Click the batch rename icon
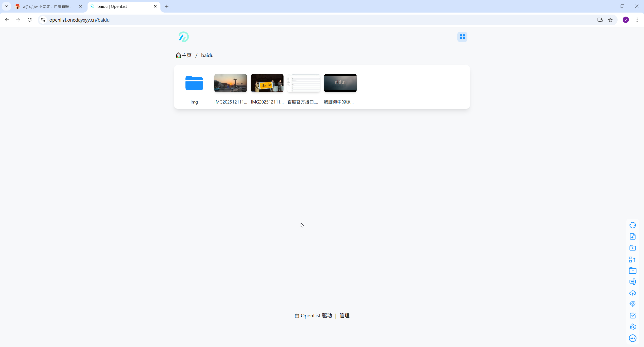The height and width of the screenshot is (347, 644). (x=632, y=282)
